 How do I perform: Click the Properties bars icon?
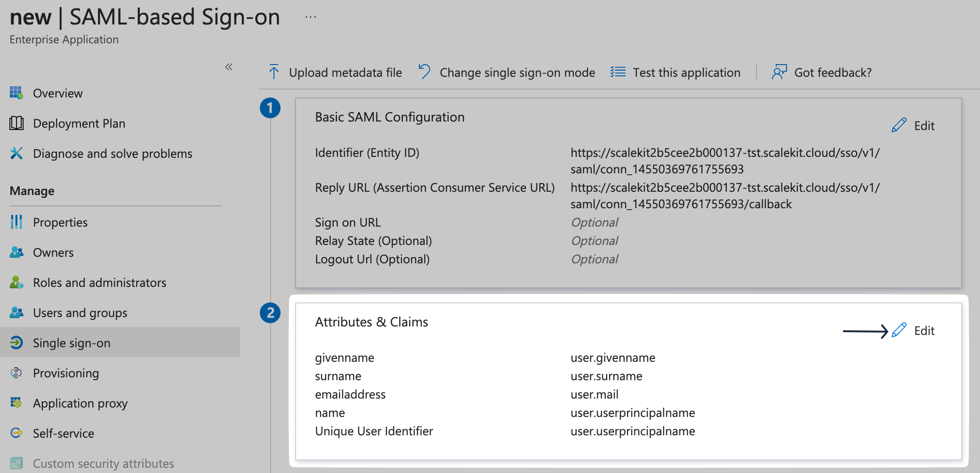16,222
